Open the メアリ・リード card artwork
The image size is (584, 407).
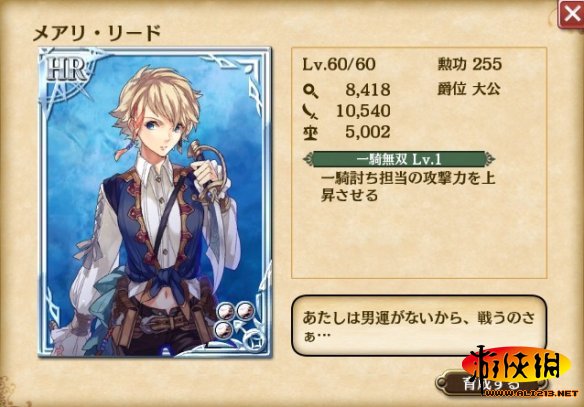[155, 202]
